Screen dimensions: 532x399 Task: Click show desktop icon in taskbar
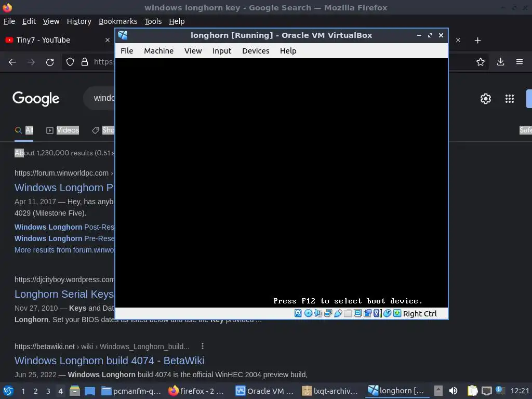coord(89,391)
